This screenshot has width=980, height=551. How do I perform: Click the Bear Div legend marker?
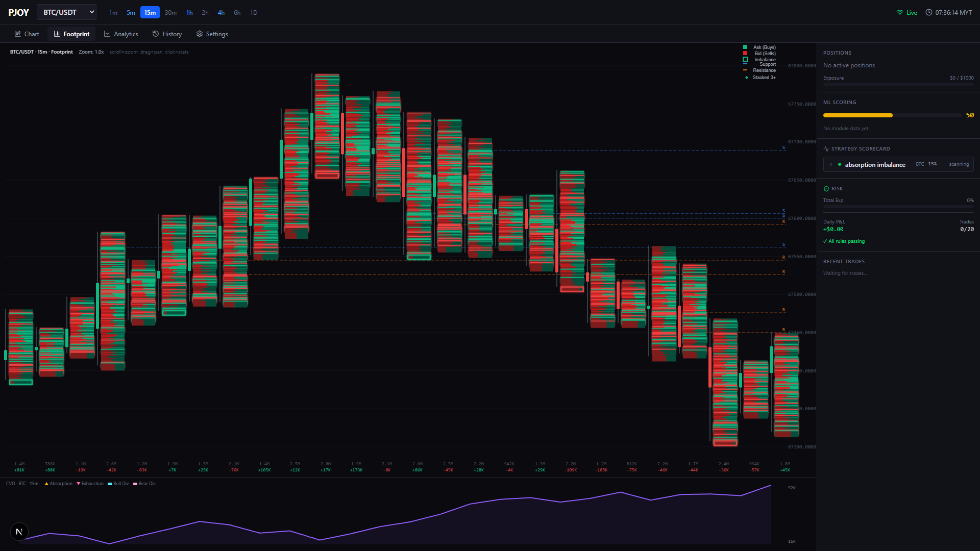(x=135, y=484)
